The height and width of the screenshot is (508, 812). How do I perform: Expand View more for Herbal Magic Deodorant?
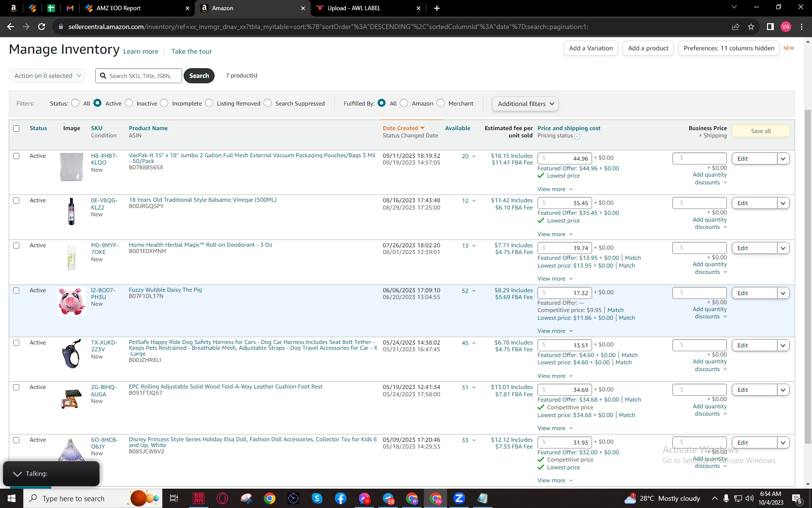(x=555, y=279)
